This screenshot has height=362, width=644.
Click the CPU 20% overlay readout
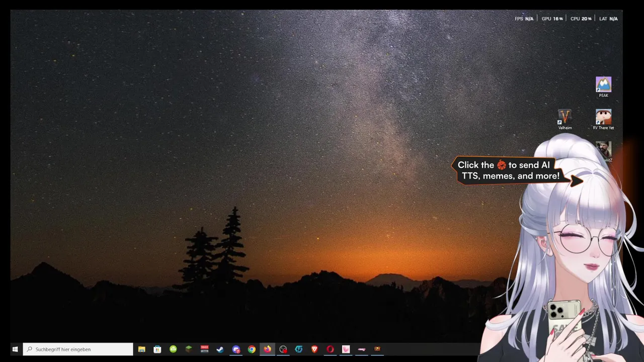point(581,19)
